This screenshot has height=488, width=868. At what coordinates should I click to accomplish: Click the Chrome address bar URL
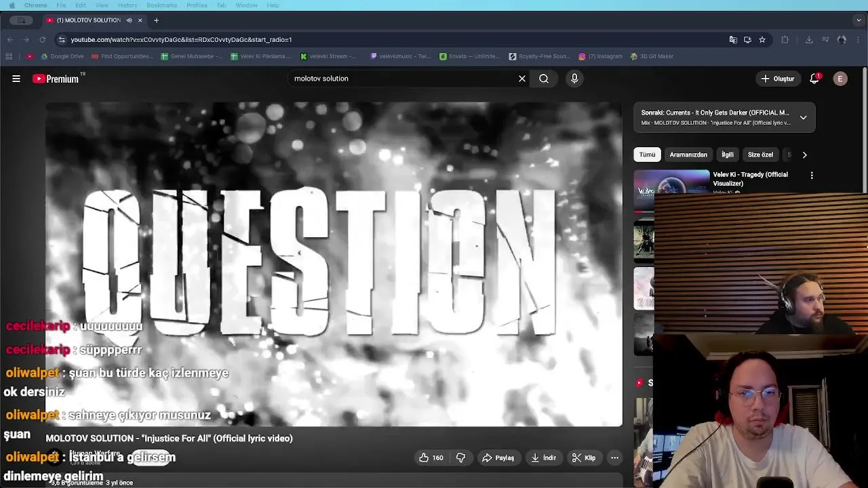pos(181,39)
